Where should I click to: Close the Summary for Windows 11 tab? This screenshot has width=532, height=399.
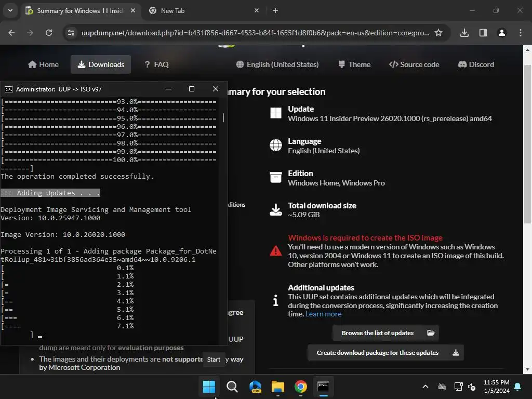coord(133,10)
